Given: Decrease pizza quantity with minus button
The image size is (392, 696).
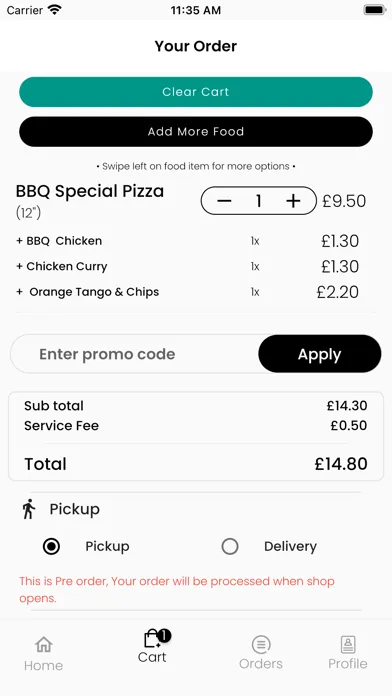Looking at the screenshot, I should click(224, 201).
